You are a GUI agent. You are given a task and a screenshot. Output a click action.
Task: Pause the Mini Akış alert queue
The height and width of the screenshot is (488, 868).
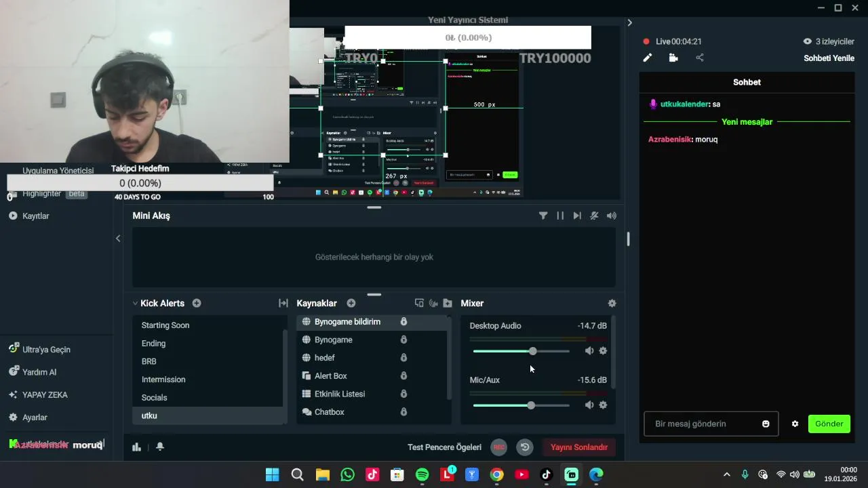click(560, 216)
